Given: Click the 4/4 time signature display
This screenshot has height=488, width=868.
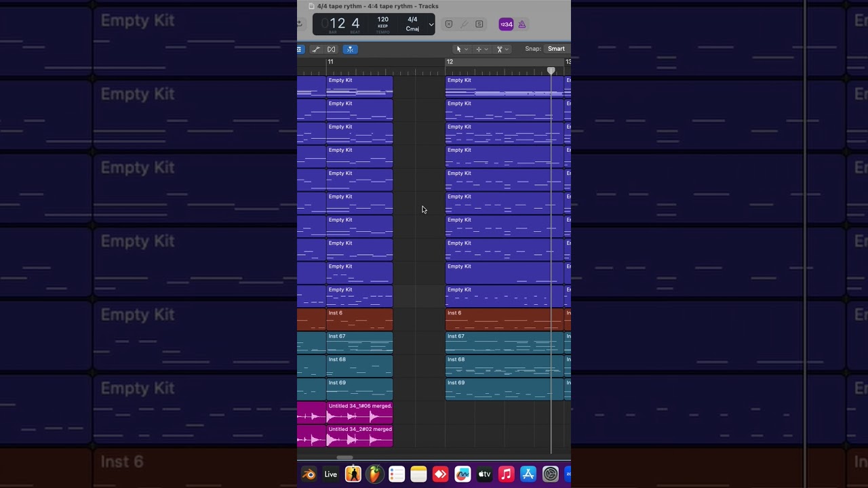Looking at the screenshot, I should click(412, 20).
